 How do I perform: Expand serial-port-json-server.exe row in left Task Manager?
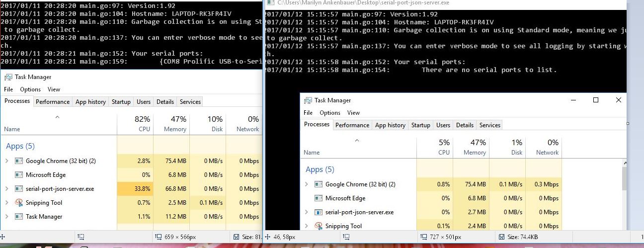[7, 189]
